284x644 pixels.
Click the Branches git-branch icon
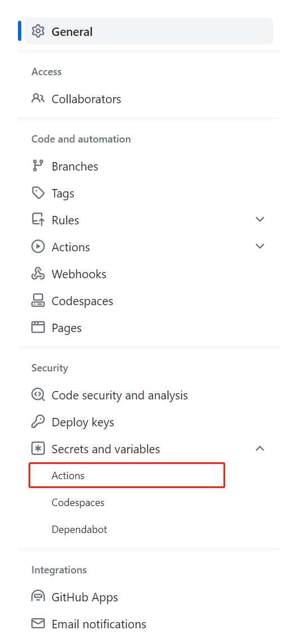coord(38,167)
